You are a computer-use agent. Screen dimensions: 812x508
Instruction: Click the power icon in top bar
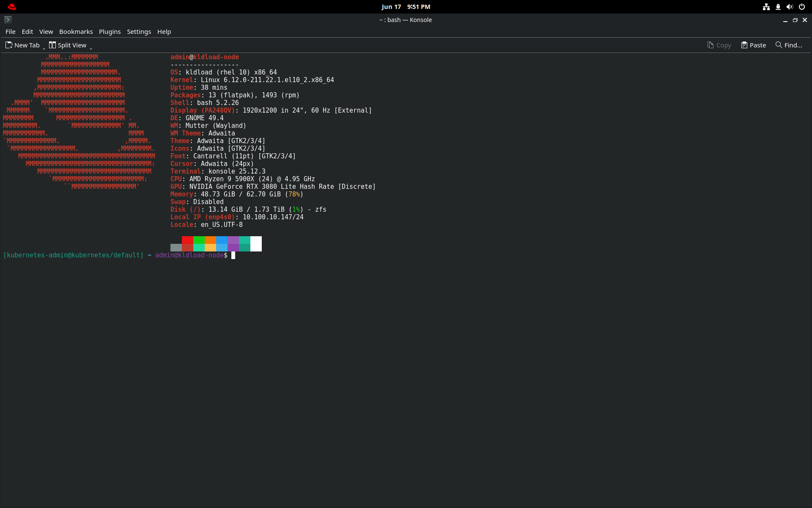point(801,7)
